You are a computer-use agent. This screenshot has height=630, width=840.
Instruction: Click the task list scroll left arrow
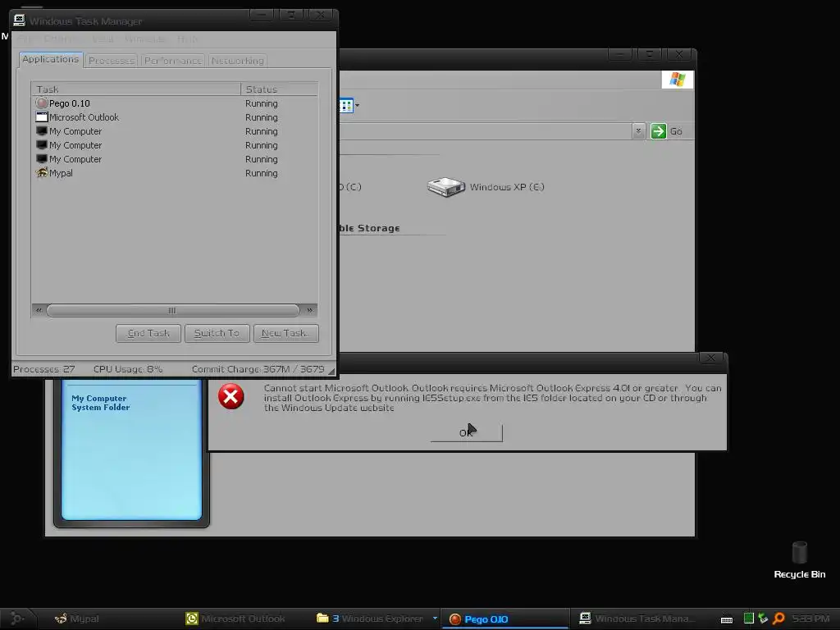(x=39, y=310)
